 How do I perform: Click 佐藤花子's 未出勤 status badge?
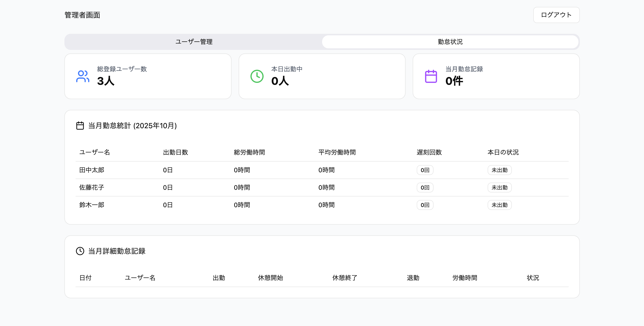pyautogui.click(x=499, y=187)
